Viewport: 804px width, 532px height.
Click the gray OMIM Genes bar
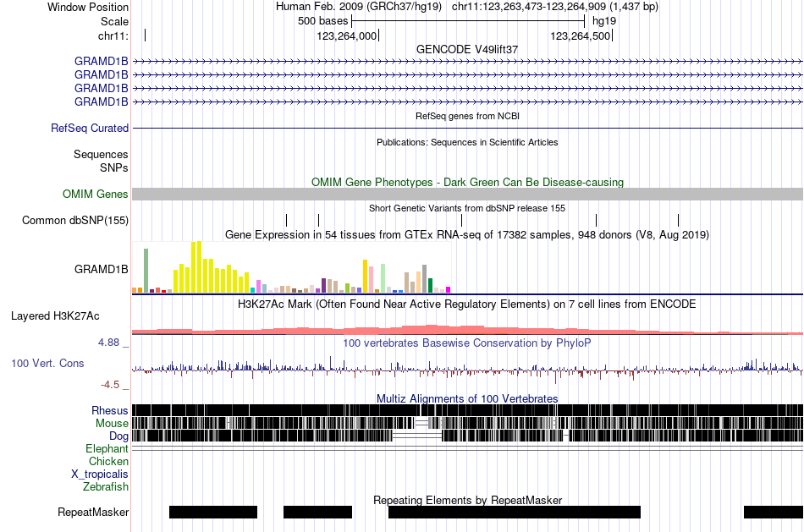point(467,194)
